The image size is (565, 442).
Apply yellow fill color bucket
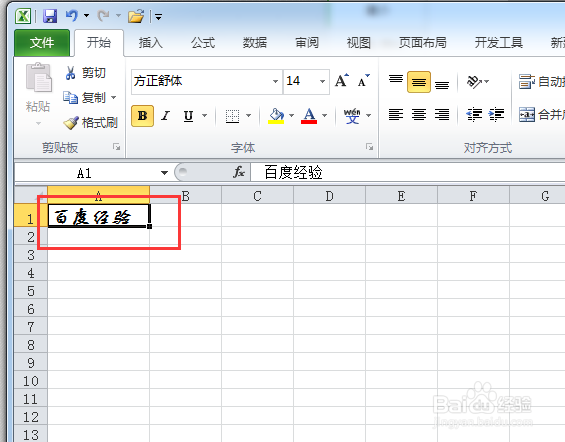(x=276, y=116)
